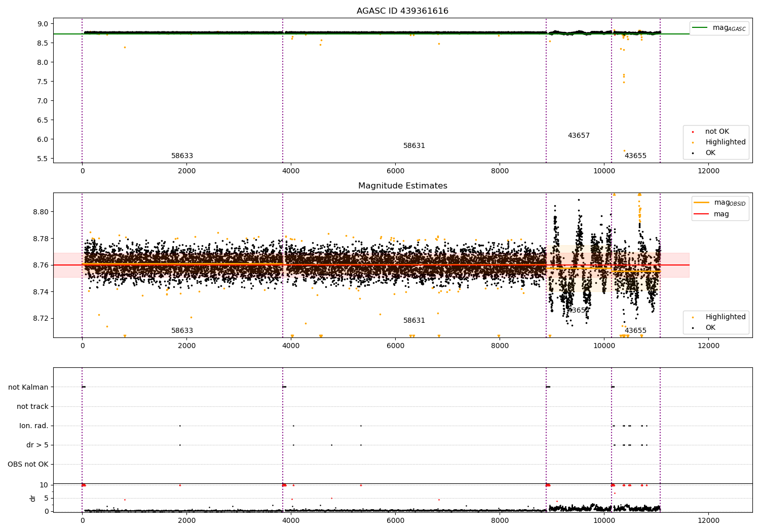Click 'OK' legend entry in top plot
The height and width of the screenshot is (532, 760).
[x=704, y=153]
